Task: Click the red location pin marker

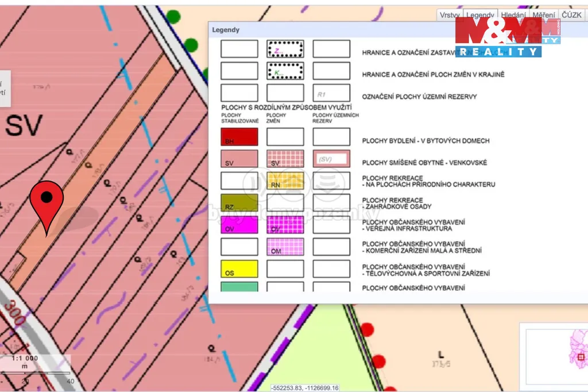Action: click(46, 202)
